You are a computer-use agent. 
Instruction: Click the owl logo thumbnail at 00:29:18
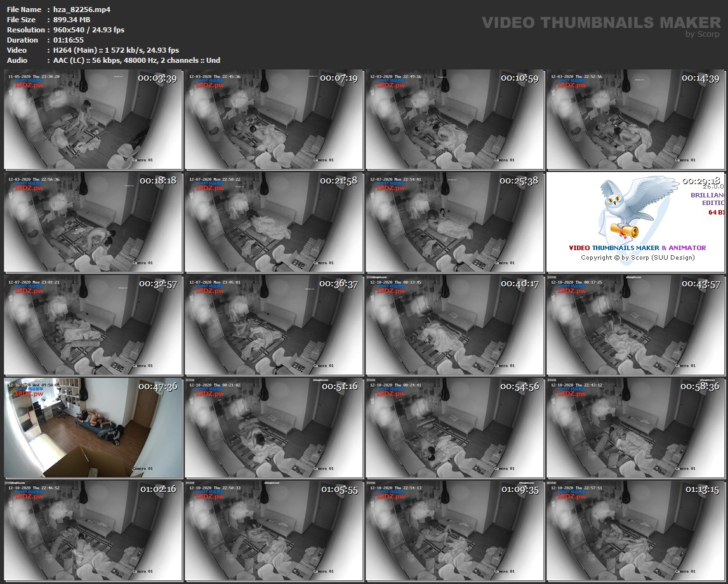pos(635,222)
